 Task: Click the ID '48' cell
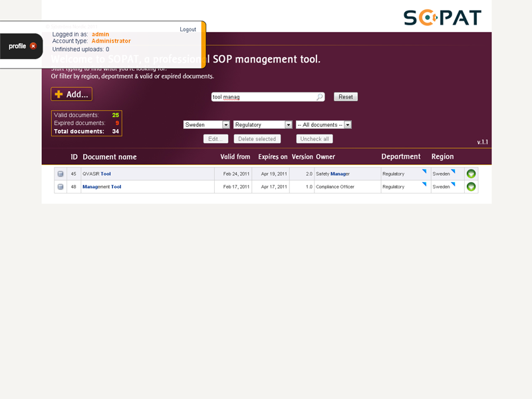pyautogui.click(x=74, y=187)
